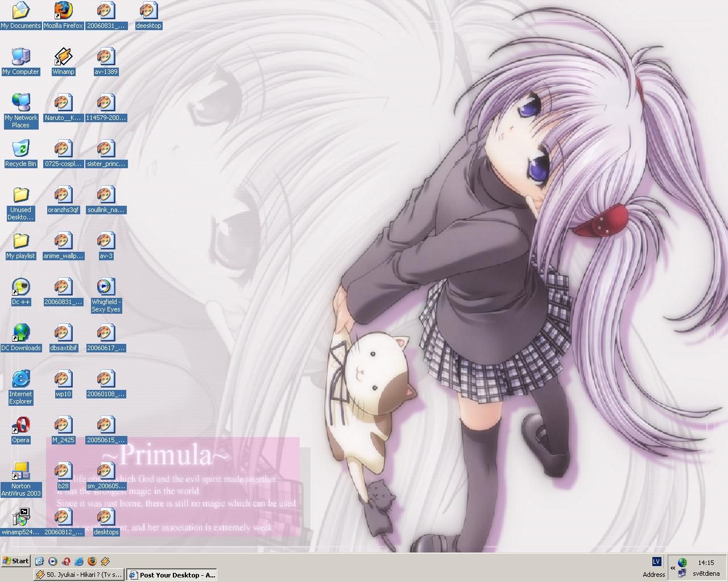This screenshot has width=728, height=582.
Task: Open the Internet Explorer desktop shortcut
Action: click(x=20, y=387)
